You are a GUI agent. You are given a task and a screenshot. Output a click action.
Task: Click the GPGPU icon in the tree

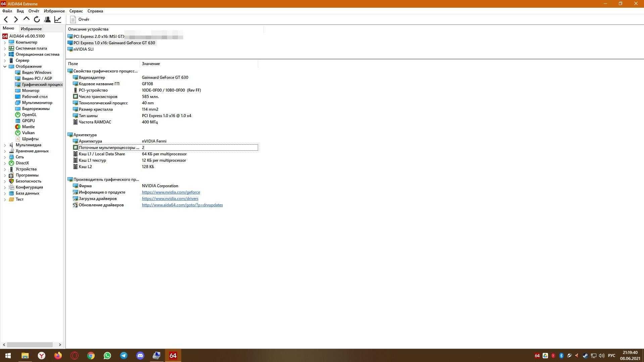coord(18,121)
